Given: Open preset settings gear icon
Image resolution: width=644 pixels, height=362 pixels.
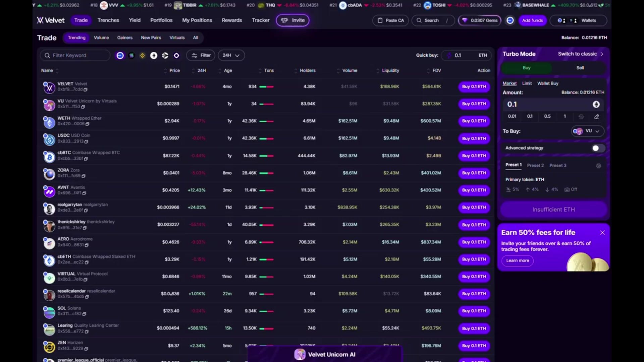Looking at the screenshot, I should (x=598, y=166).
